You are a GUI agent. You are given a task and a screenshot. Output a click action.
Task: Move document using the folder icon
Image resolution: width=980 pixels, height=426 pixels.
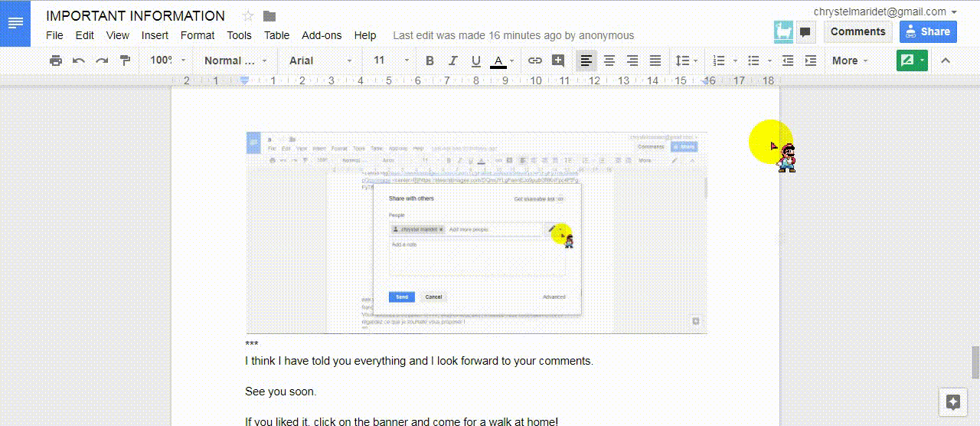(269, 16)
